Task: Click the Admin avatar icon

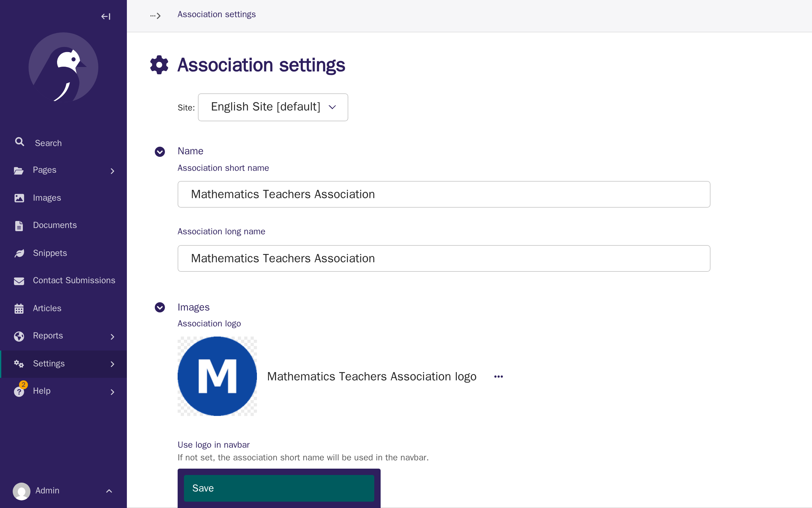Action: tap(22, 491)
